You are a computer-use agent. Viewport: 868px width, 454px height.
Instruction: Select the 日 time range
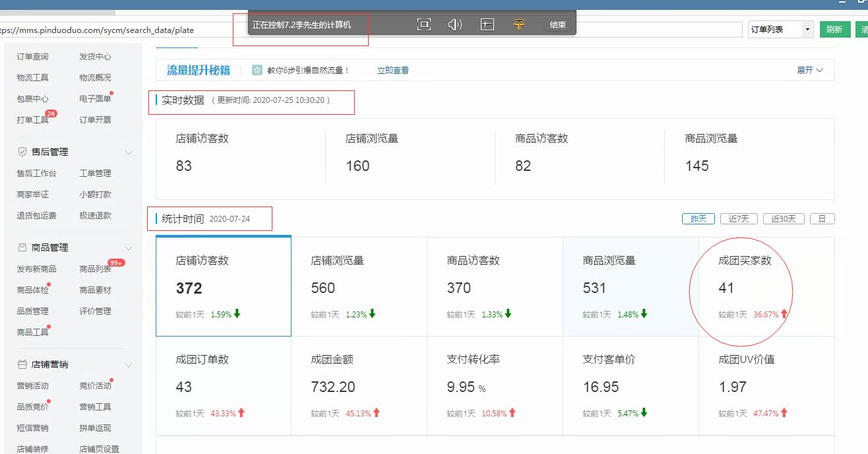click(x=822, y=218)
